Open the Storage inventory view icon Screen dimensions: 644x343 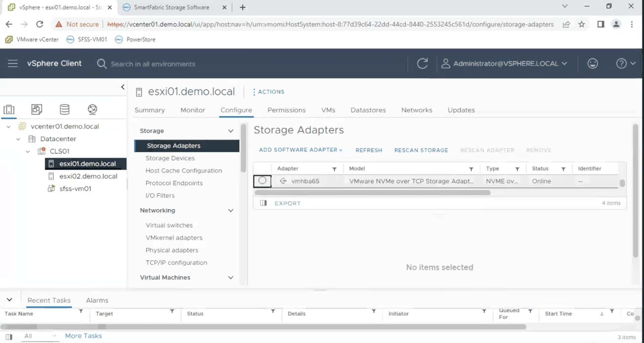(64, 109)
